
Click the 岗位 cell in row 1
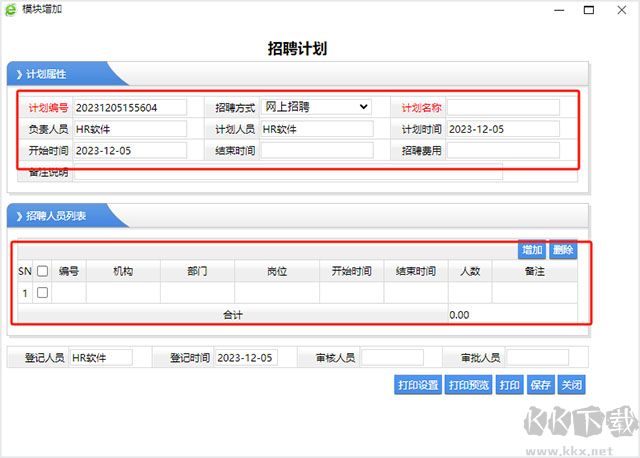(x=277, y=293)
